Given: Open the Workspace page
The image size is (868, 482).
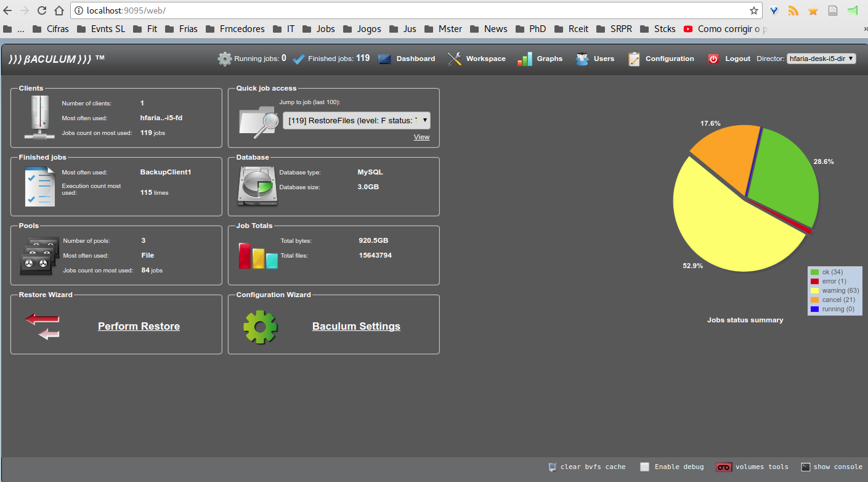Looking at the screenshot, I should tap(485, 59).
